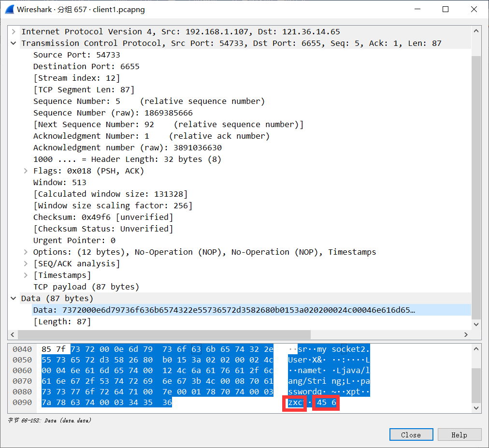Click ASCII text '45 6' in last hex row
489x448 pixels.
[327, 403]
